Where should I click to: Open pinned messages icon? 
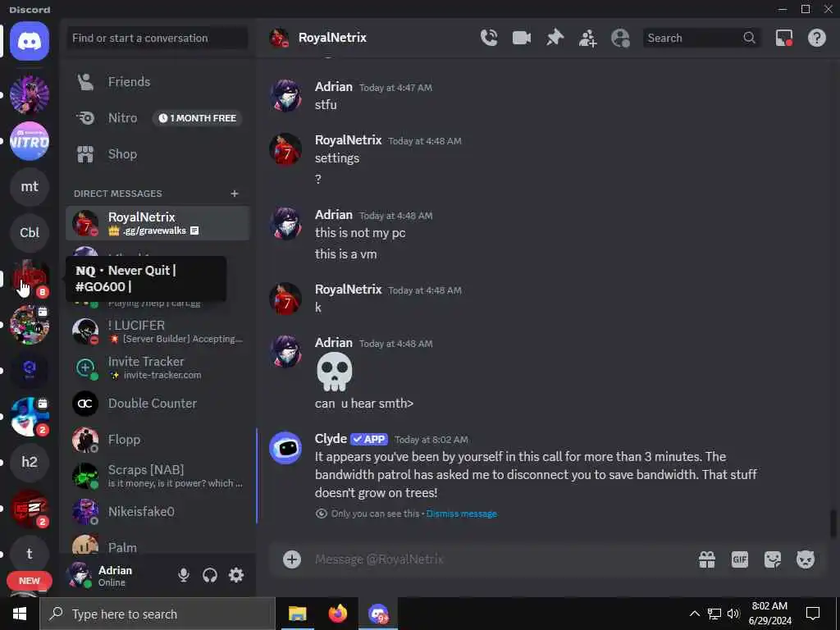(x=555, y=38)
